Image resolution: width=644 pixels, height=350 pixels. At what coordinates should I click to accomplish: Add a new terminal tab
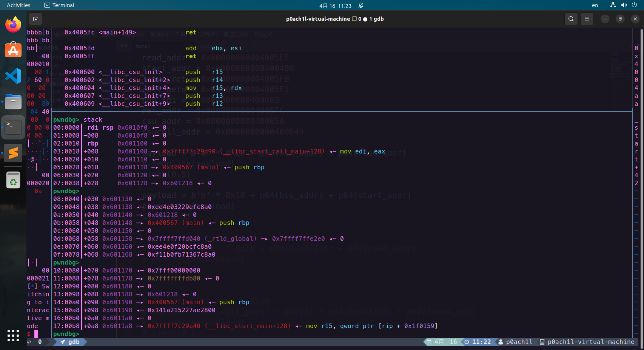tap(35, 19)
